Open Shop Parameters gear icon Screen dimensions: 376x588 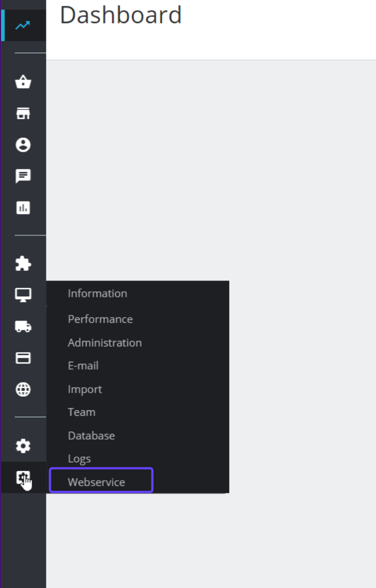(23, 446)
